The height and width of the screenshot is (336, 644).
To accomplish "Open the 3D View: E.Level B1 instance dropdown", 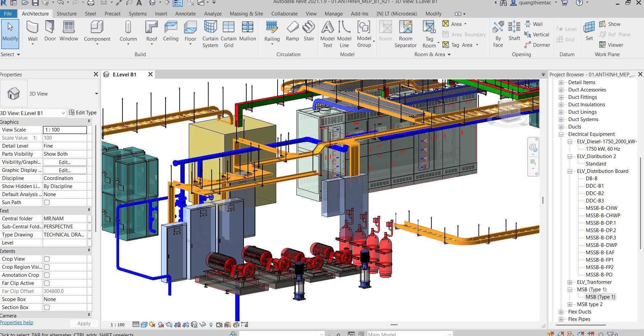I will (63, 113).
